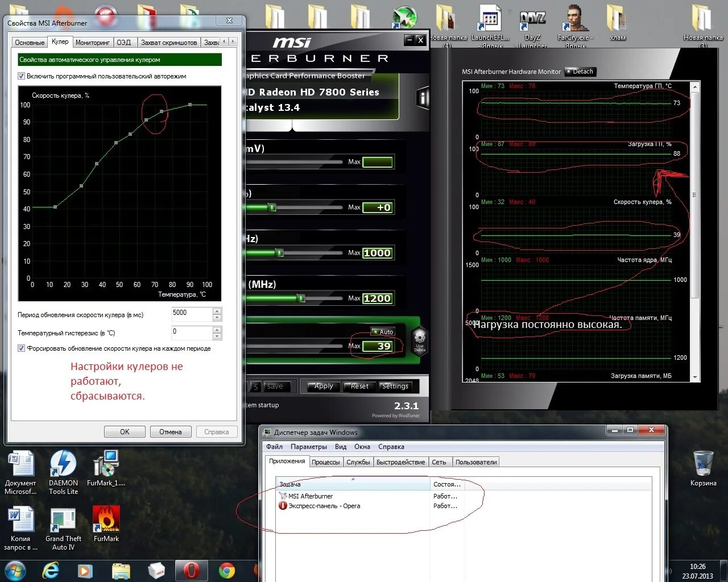The width and height of the screenshot is (728, 582).
Task: Toggle Включить программный пользовательский авторежим checkbox
Action: pyautogui.click(x=22, y=76)
